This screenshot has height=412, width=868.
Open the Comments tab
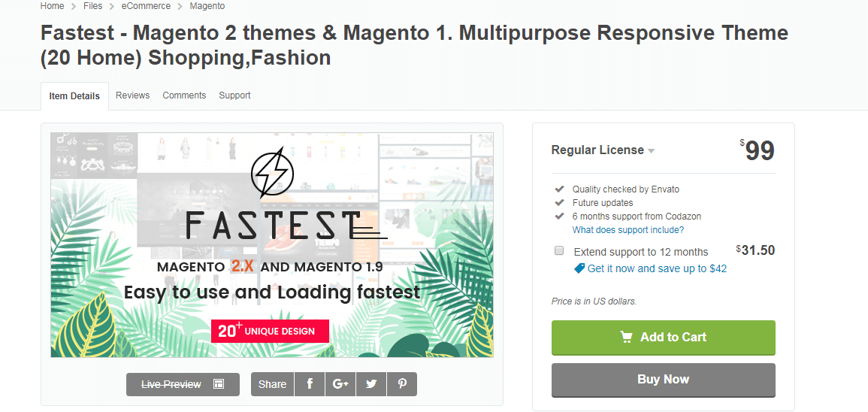[184, 95]
